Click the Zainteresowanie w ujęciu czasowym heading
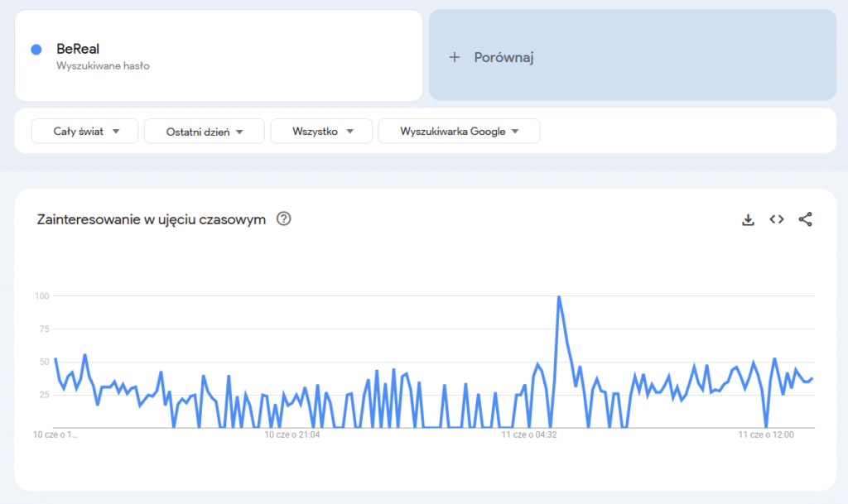The image size is (848, 504). point(152,219)
